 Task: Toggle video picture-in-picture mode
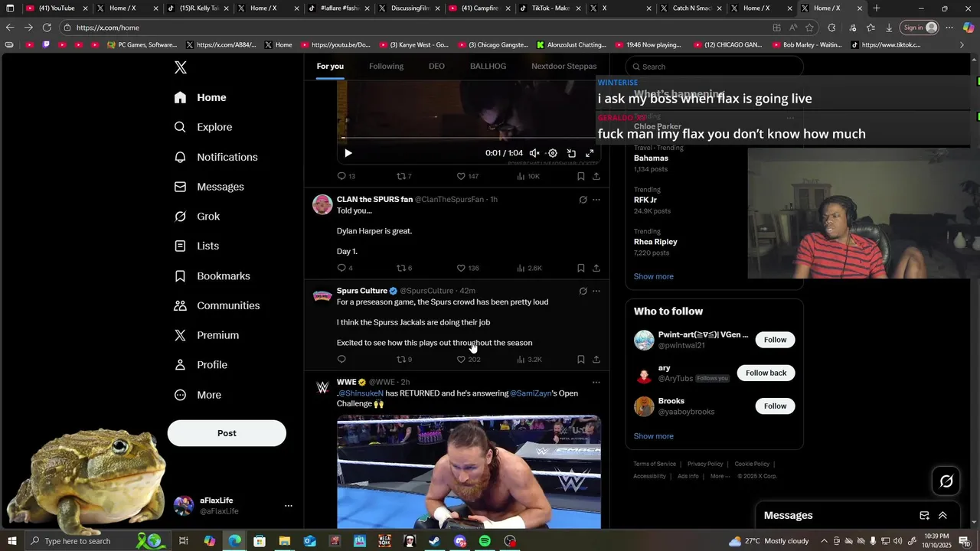point(571,153)
